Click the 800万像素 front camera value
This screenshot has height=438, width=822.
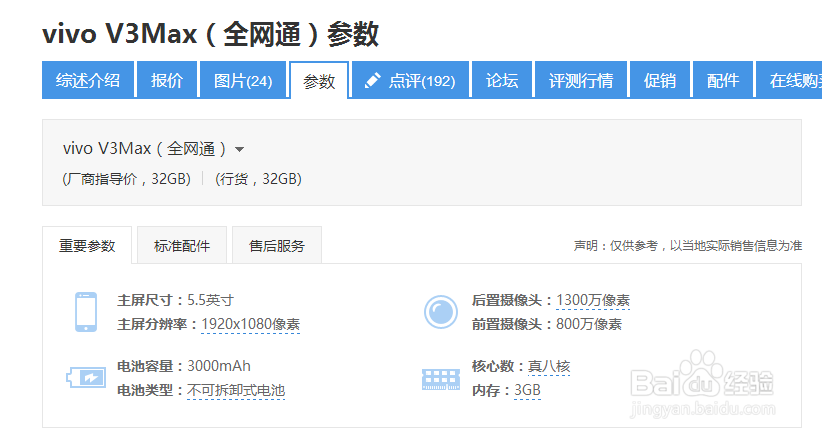pos(589,324)
